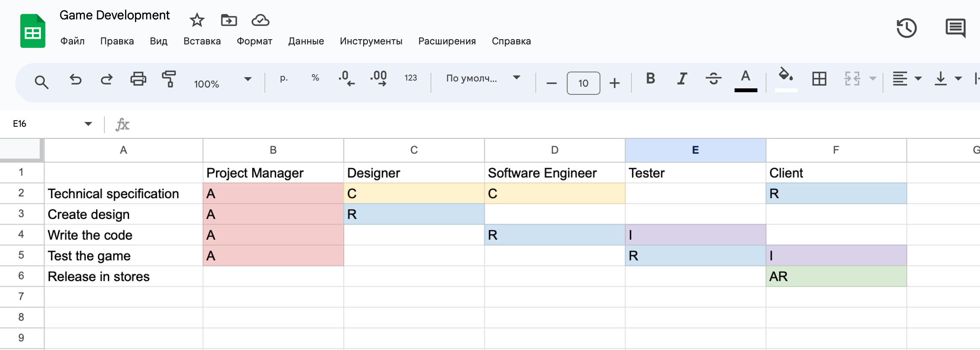Check cloud save status icon
The height and width of the screenshot is (350, 980).
(x=261, y=20)
